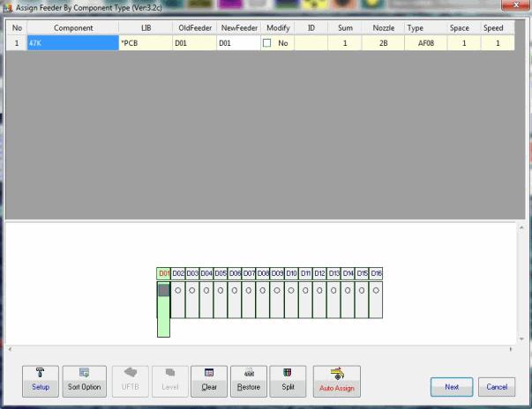The height and width of the screenshot is (409, 532).
Task: Select the highlighted D01 feeder slot
Action: (x=163, y=289)
